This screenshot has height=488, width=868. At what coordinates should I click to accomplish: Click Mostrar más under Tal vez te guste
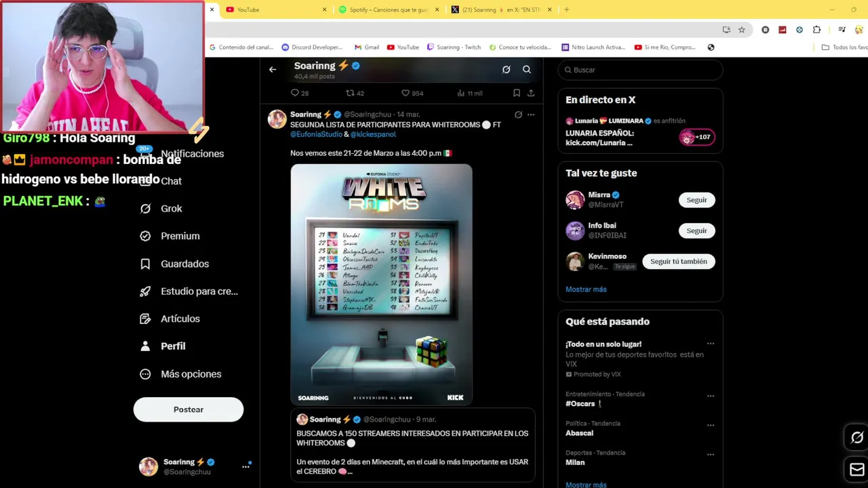586,289
